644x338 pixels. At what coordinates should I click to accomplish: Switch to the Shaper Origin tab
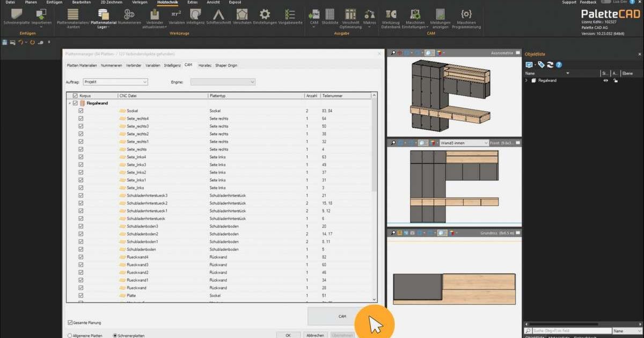pos(226,65)
